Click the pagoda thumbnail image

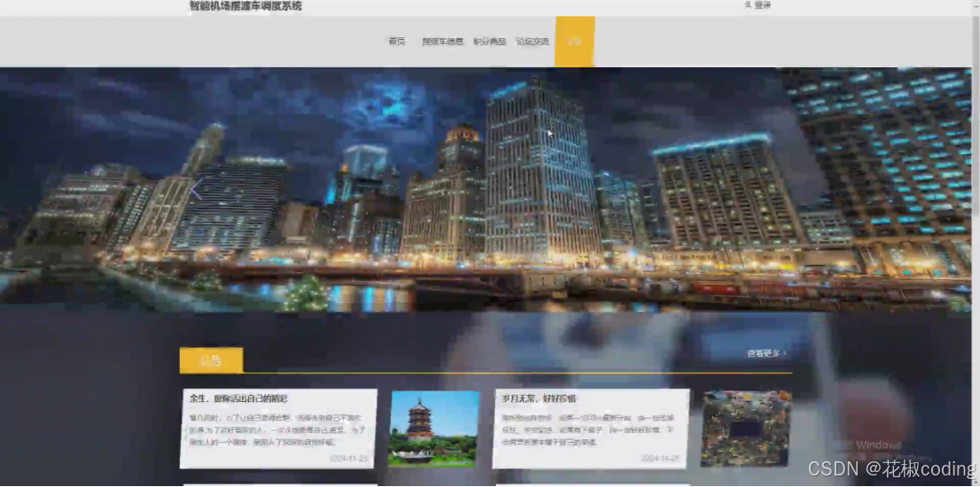[434, 429]
